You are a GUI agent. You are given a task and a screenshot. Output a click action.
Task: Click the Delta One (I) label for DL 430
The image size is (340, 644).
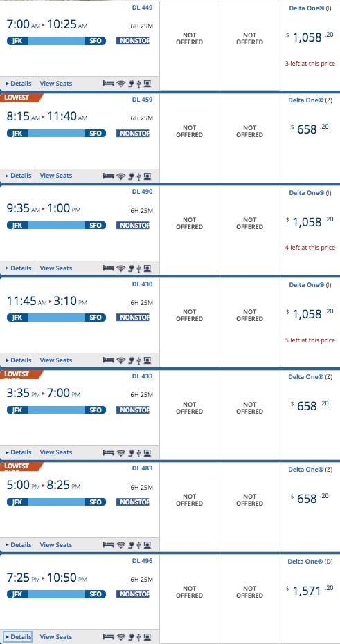coord(310,284)
